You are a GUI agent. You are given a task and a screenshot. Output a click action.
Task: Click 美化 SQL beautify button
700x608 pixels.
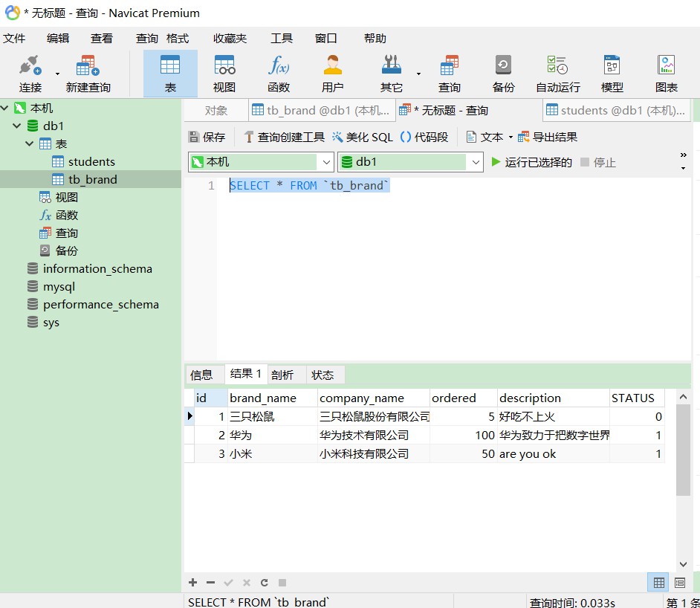pos(362,137)
